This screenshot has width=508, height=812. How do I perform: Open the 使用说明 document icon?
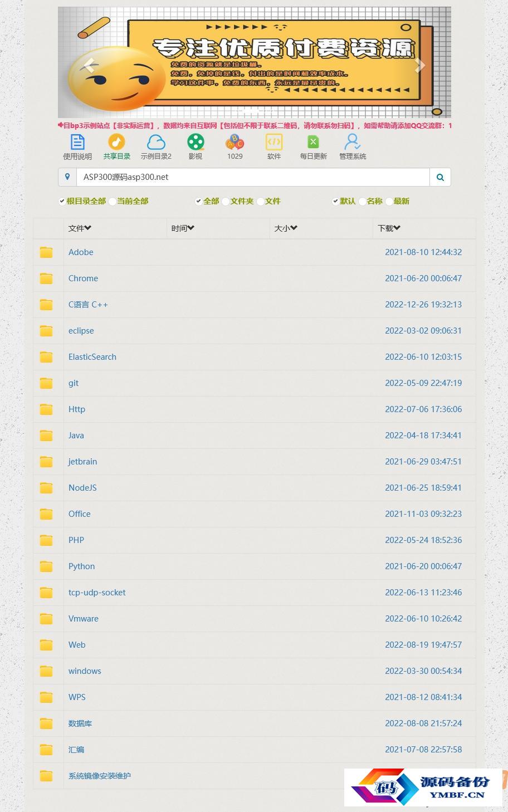(77, 142)
